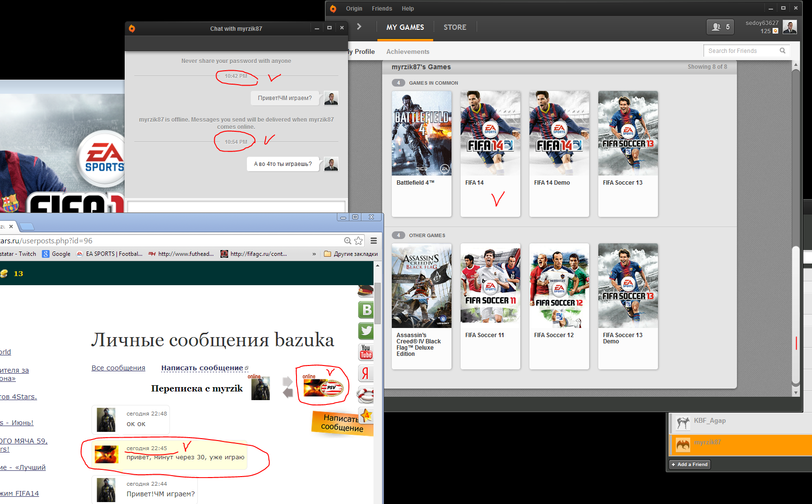
Task: Bookmark this page with the star icon
Action: click(359, 240)
